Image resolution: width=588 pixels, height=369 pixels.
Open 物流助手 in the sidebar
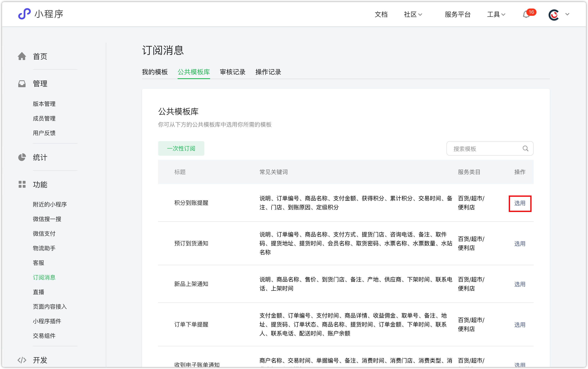pos(44,248)
